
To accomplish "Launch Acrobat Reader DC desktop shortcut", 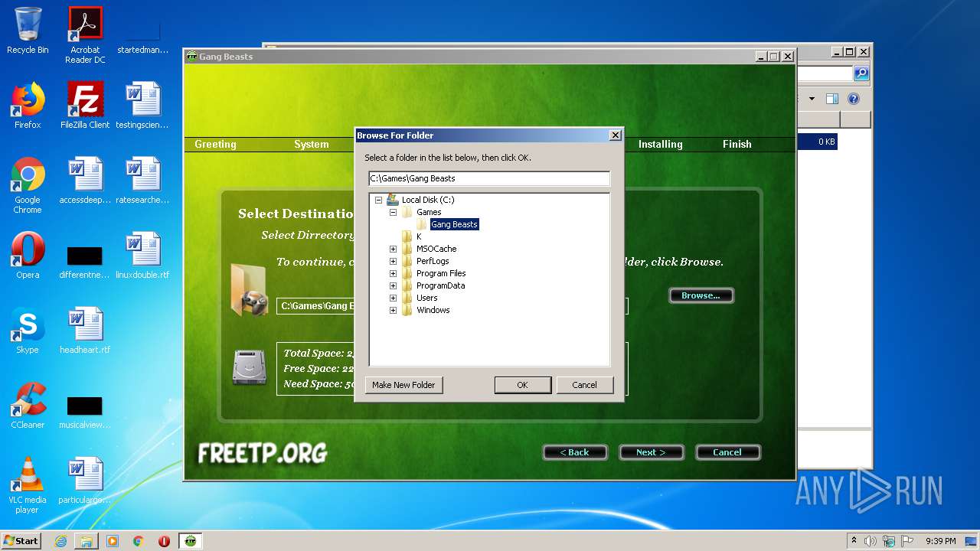I will (85, 35).
